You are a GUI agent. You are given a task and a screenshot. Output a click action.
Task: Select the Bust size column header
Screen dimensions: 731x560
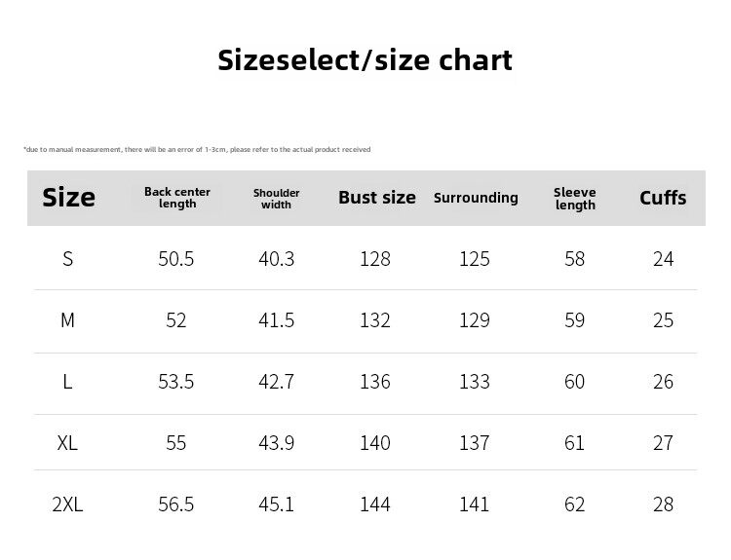coord(376,198)
